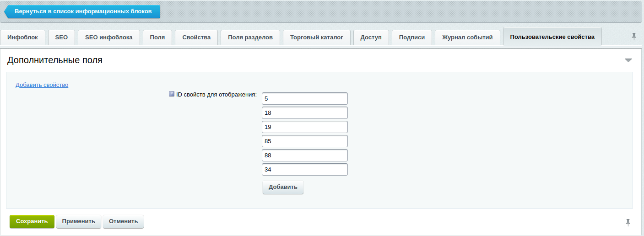Screen dimensions: 644x236
Task: Click the pin icon near bottom buttons
Action: 628,222
